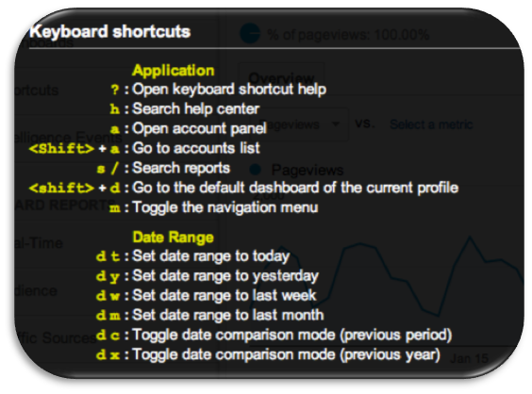Click the Select a metric link
The width and height of the screenshot is (532, 394).
(x=431, y=124)
